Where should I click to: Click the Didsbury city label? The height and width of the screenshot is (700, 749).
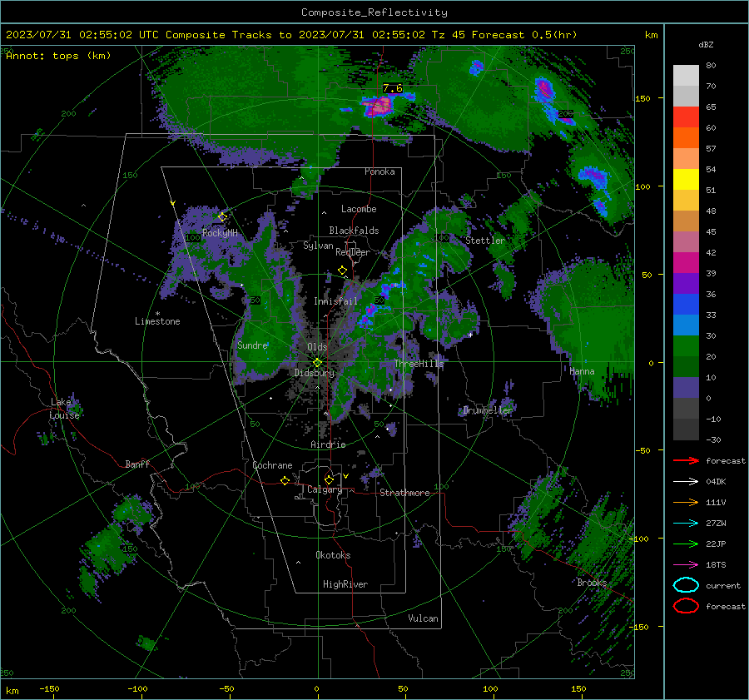tap(315, 373)
